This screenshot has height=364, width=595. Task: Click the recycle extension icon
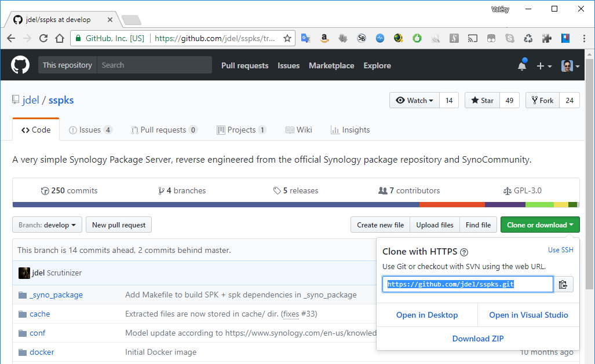pyautogui.click(x=528, y=38)
